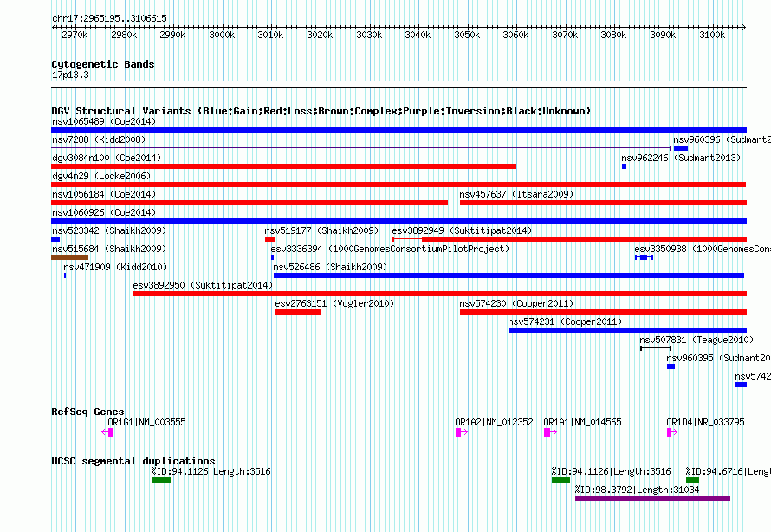This screenshot has width=771, height=532.
Task: Select the nsv7288 (Kidd2008) inversion line
Action: pos(361,147)
